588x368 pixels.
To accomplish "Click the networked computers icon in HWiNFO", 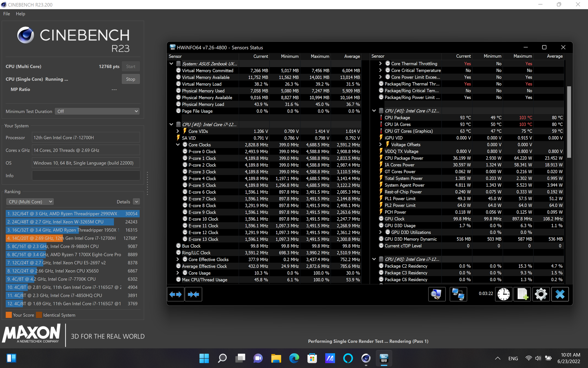I will (458, 294).
